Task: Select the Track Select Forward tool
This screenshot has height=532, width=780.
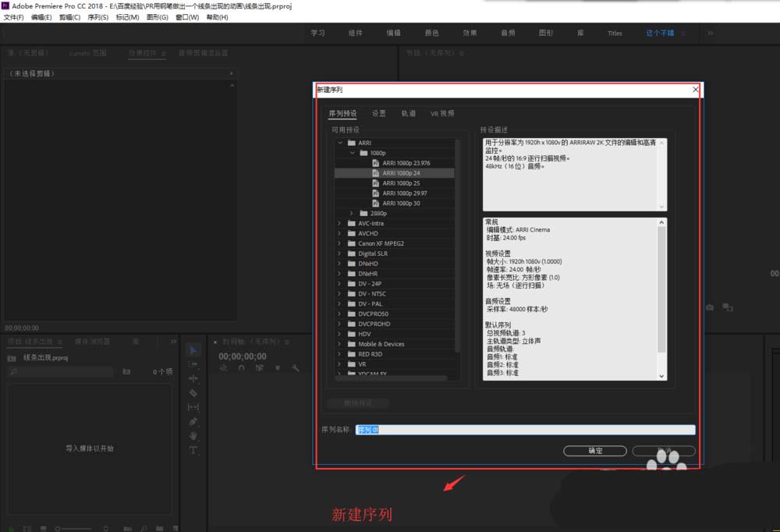Action: click(193, 364)
